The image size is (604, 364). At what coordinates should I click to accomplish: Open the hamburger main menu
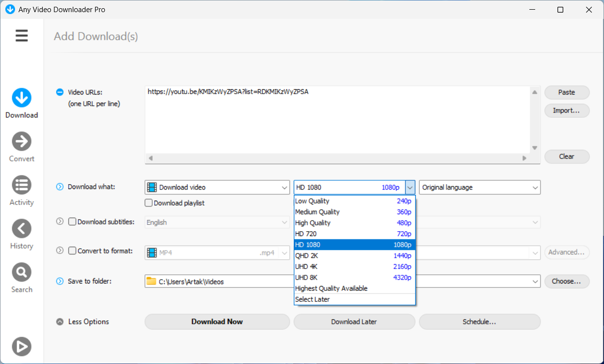(x=22, y=35)
